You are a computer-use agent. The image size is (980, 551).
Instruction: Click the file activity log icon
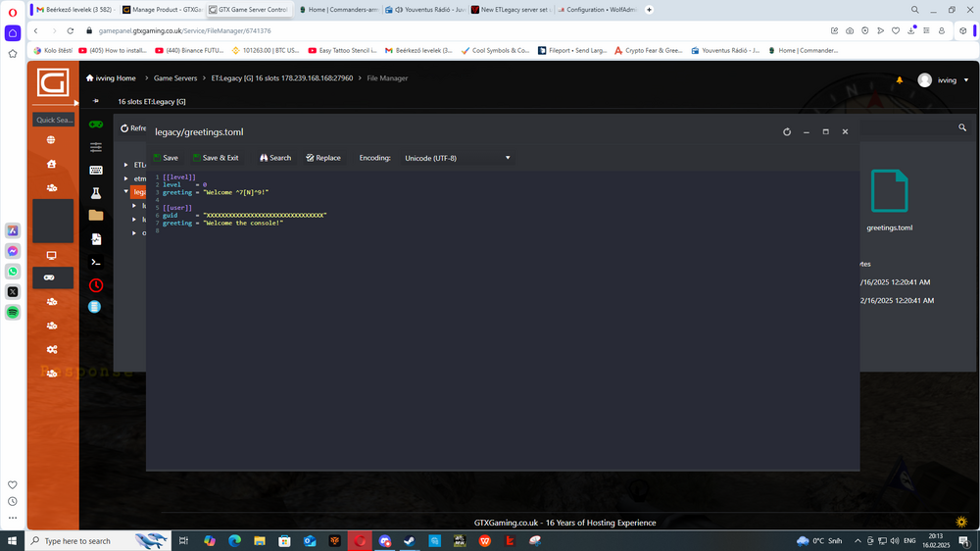pos(96,239)
